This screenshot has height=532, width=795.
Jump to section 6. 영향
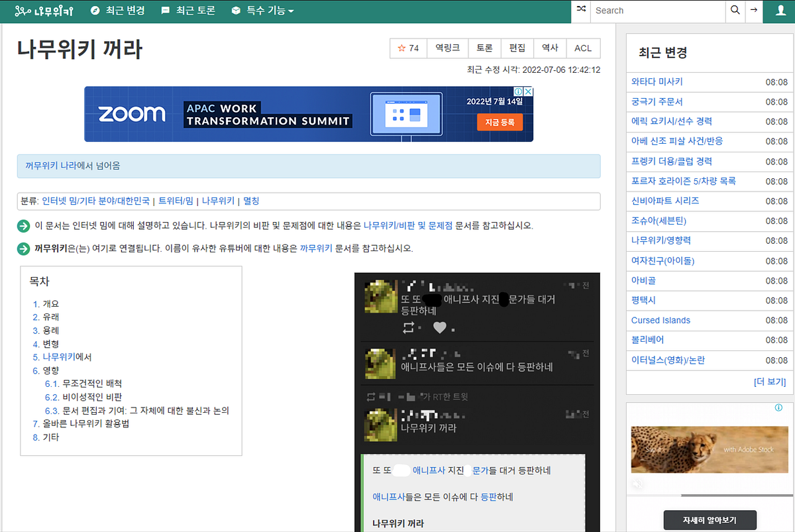pyautogui.click(x=46, y=370)
